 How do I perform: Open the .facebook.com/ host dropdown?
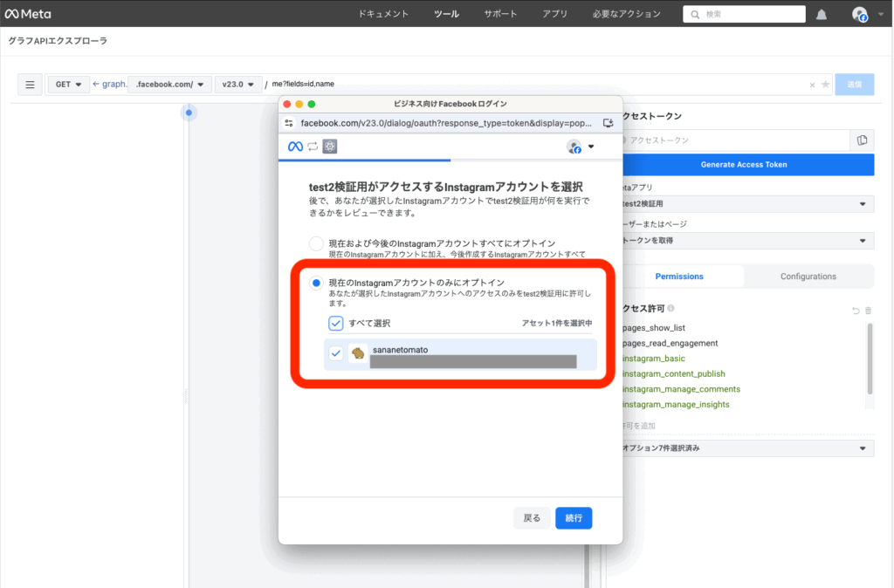tap(170, 85)
